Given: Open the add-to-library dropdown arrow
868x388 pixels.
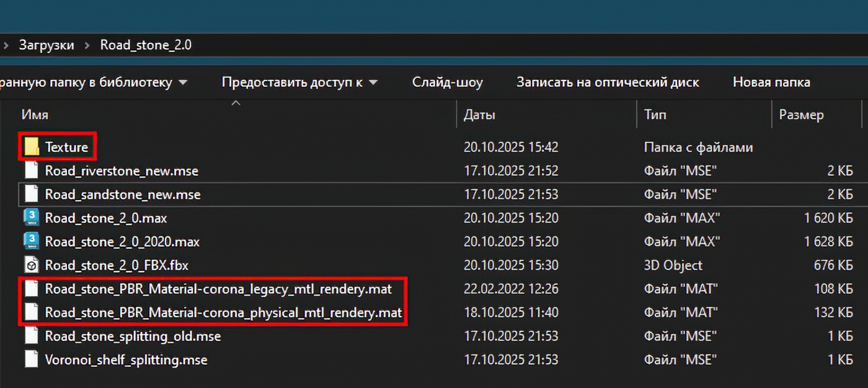Looking at the screenshot, I should 183,82.
